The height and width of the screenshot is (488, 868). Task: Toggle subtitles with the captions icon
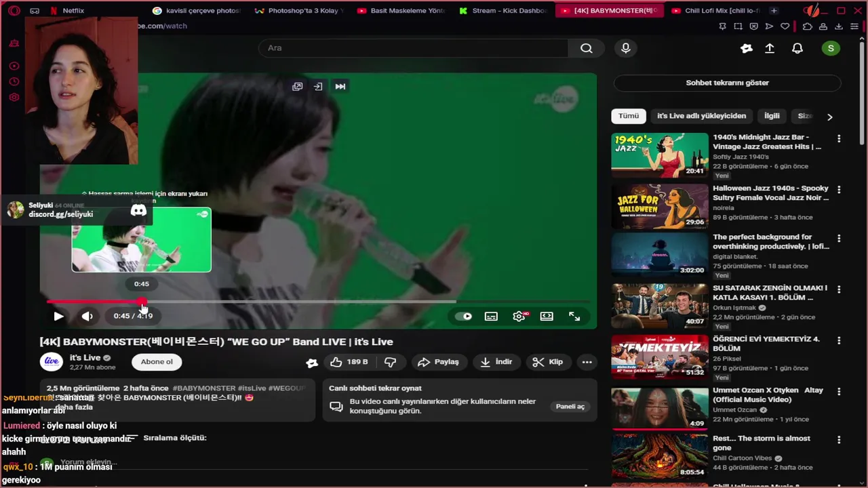pyautogui.click(x=491, y=316)
